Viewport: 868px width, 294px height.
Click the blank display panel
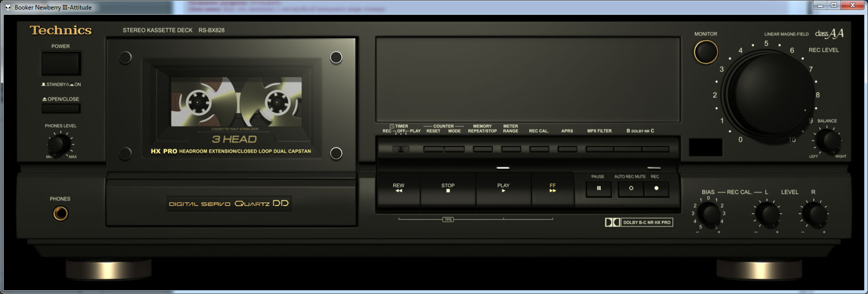(x=528, y=79)
